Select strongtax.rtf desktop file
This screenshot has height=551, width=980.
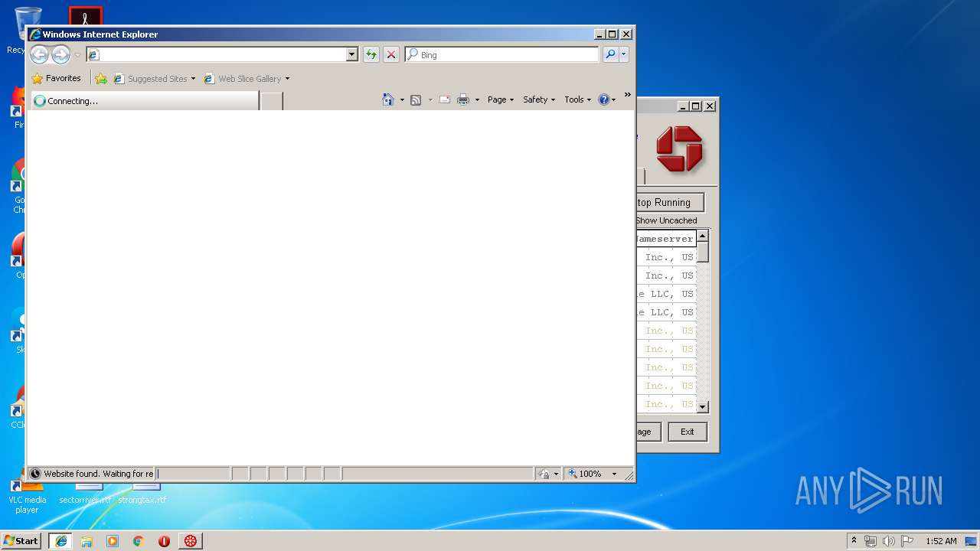(142, 494)
